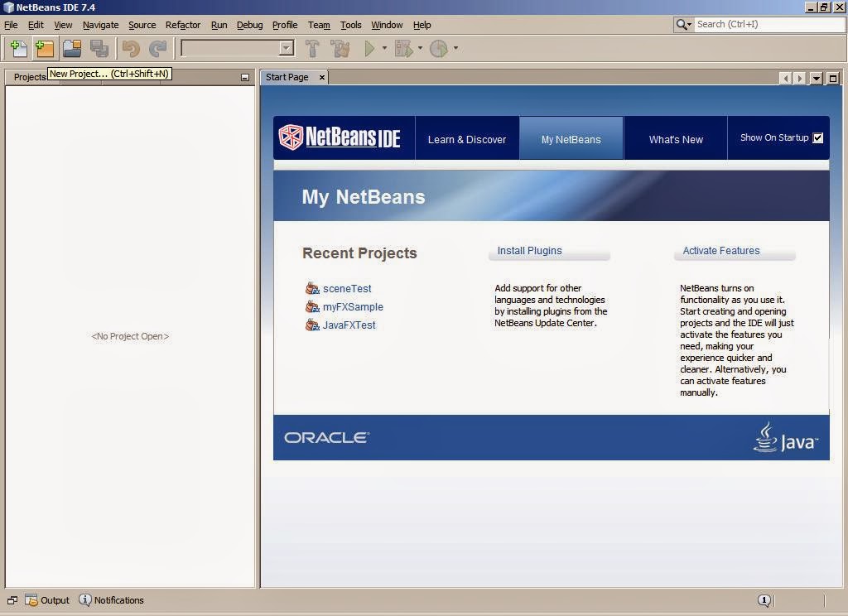Click the Output window icon
Image resolution: width=848 pixels, height=616 pixels.
pyautogui.click(x=31, y=600)
